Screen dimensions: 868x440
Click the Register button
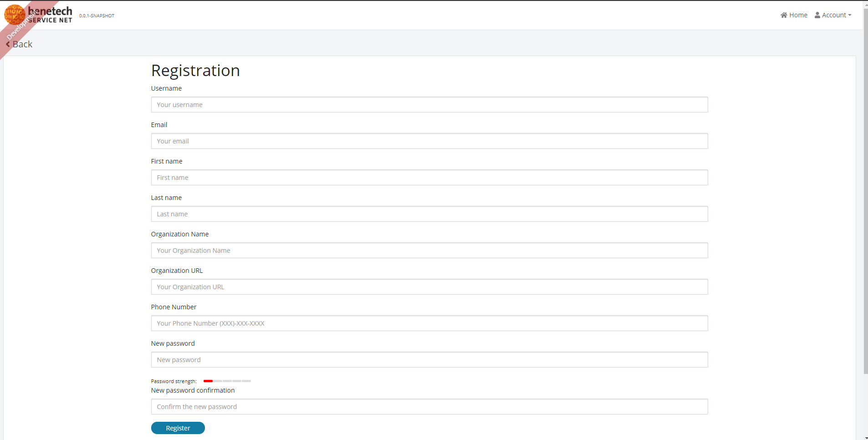[178, 428]
